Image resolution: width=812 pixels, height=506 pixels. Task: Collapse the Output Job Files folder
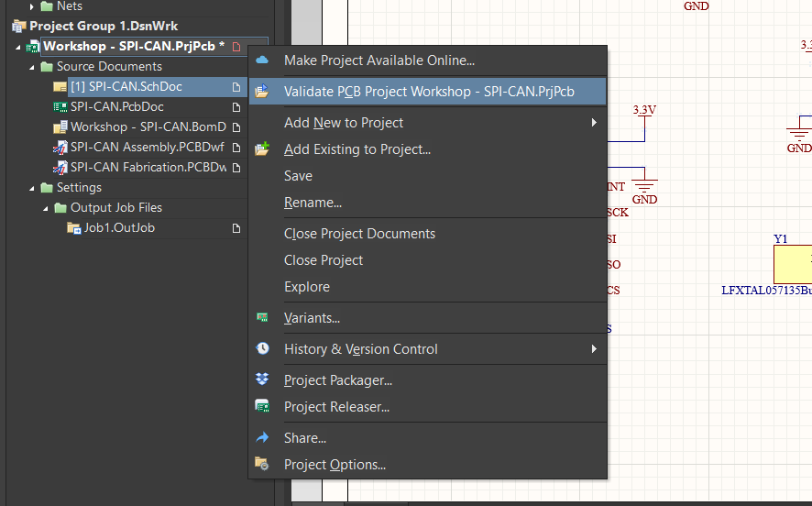click(x=46, y=209)
